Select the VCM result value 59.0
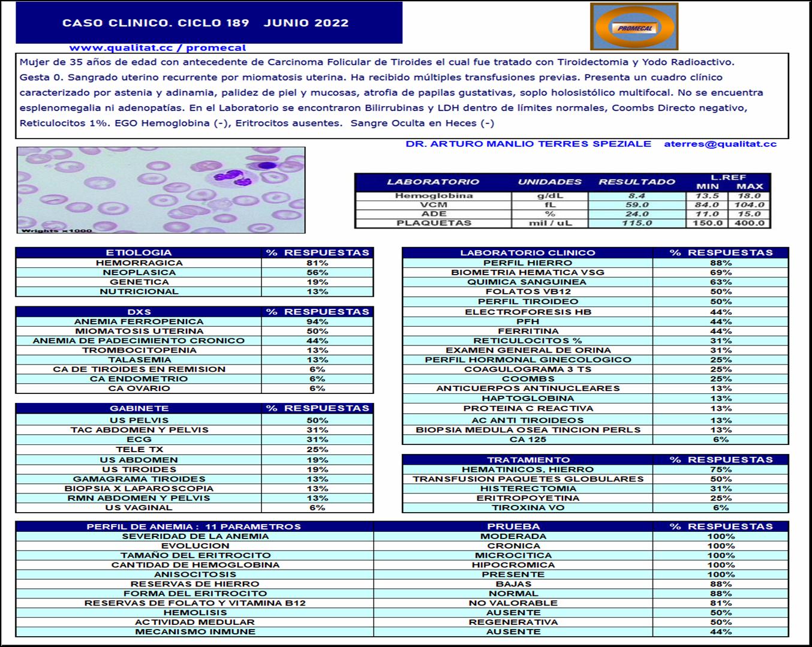 [637, 204]
